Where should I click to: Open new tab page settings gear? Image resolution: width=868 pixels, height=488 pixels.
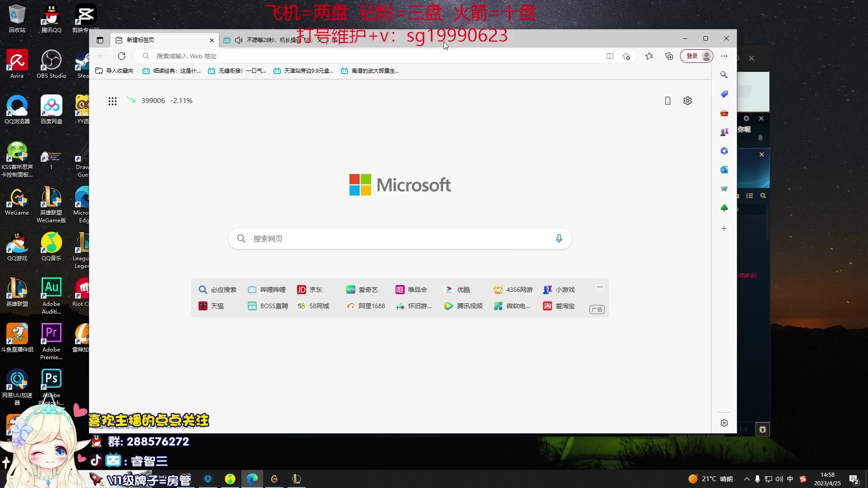[x=687, y=101]
